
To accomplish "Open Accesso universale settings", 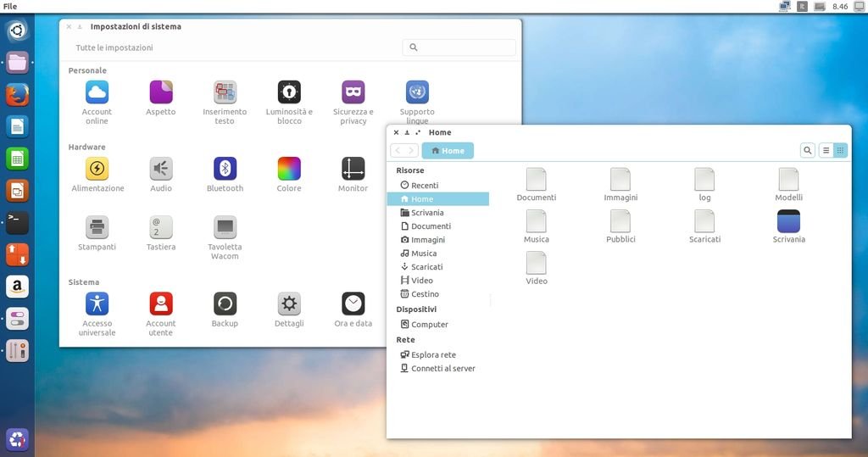I will 97,304.
